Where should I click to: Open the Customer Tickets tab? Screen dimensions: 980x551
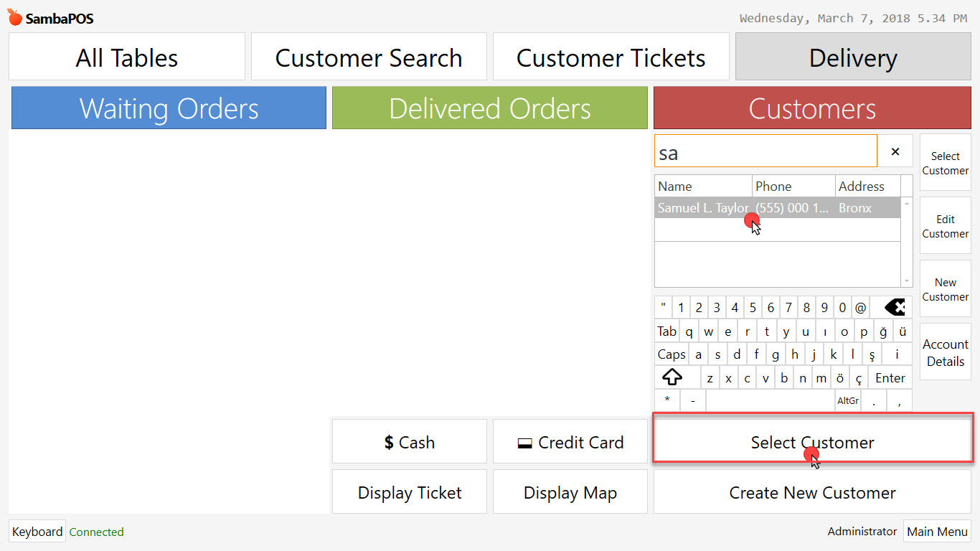pyautogui.click(x=611, y=56)
